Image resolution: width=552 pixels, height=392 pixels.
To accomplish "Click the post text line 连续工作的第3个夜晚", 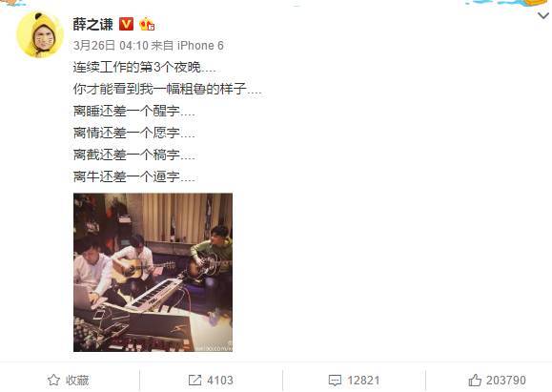I will 144,67.
